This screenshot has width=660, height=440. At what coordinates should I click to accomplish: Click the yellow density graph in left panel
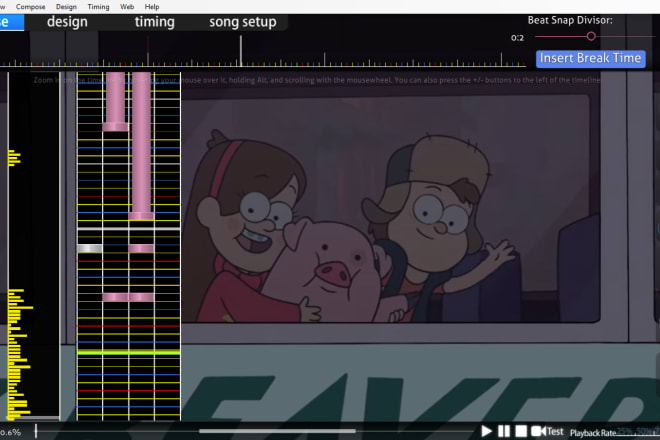tap(19, 354)
